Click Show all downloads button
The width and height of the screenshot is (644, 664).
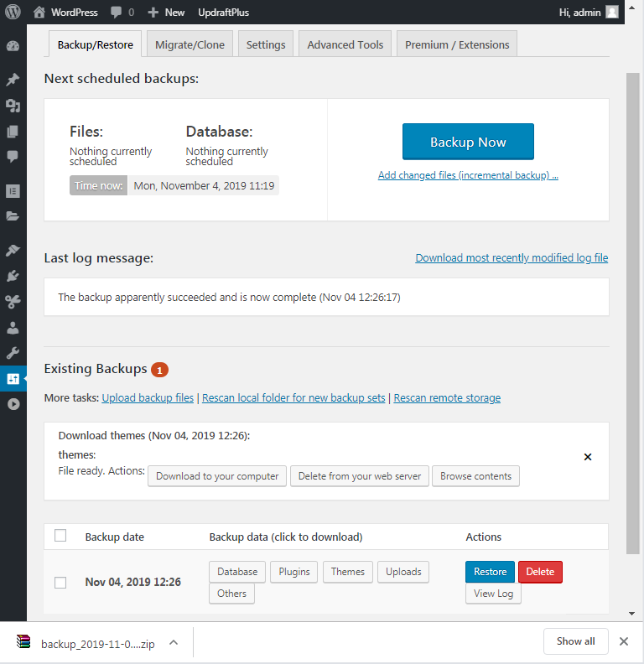[x=576, y=641]
